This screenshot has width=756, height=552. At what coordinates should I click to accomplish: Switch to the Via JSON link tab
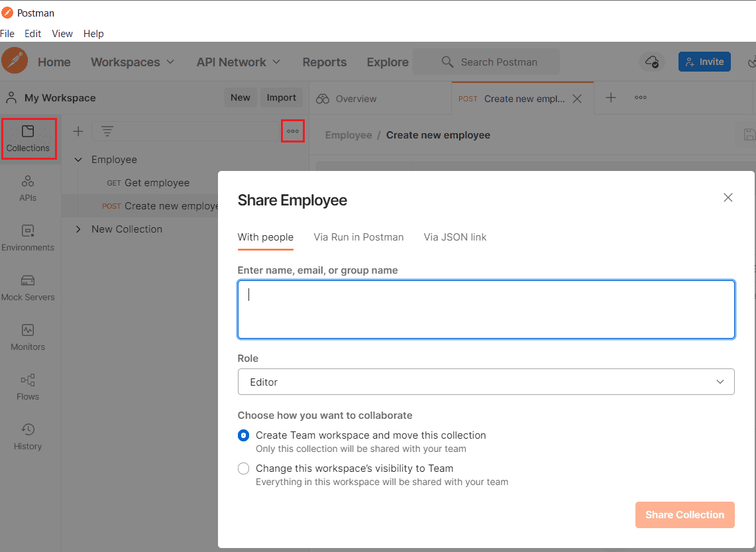[x=455, y=237]
